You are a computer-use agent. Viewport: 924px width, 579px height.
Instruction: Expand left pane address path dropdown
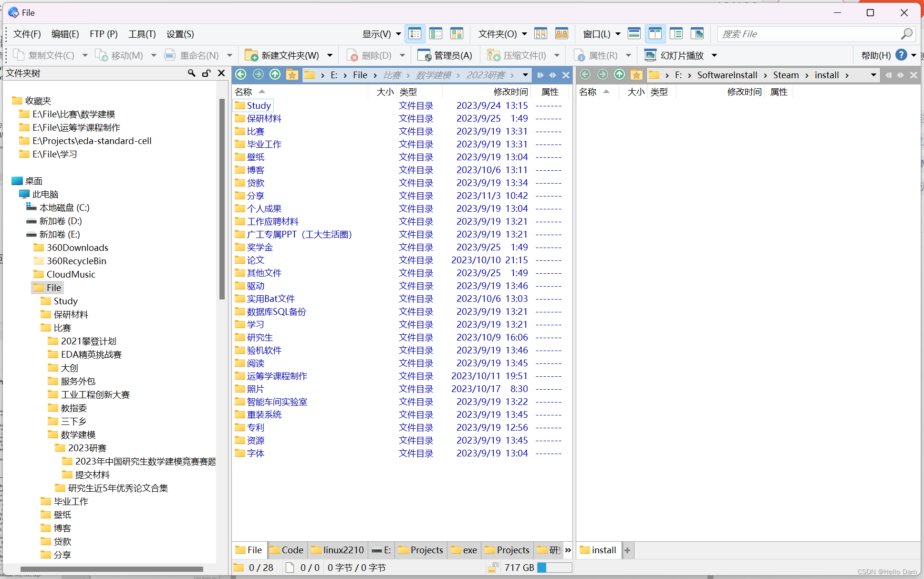525,75
